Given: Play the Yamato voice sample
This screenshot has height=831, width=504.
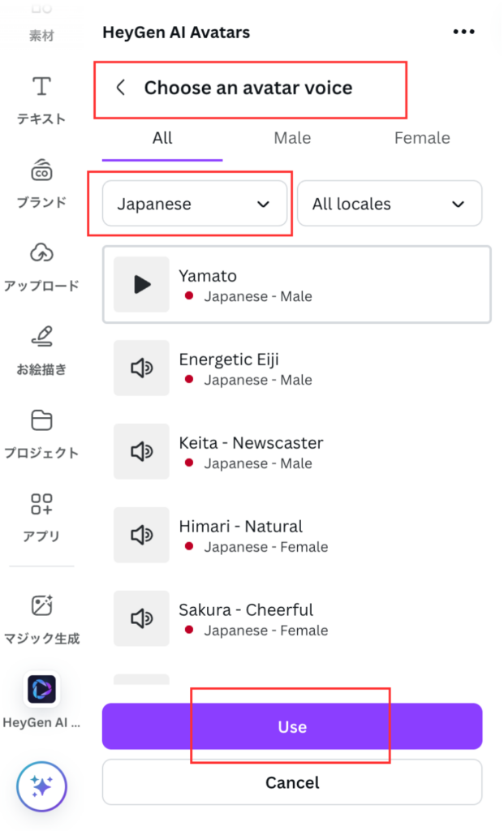Looking at the screenshot, I should (141, 284).
